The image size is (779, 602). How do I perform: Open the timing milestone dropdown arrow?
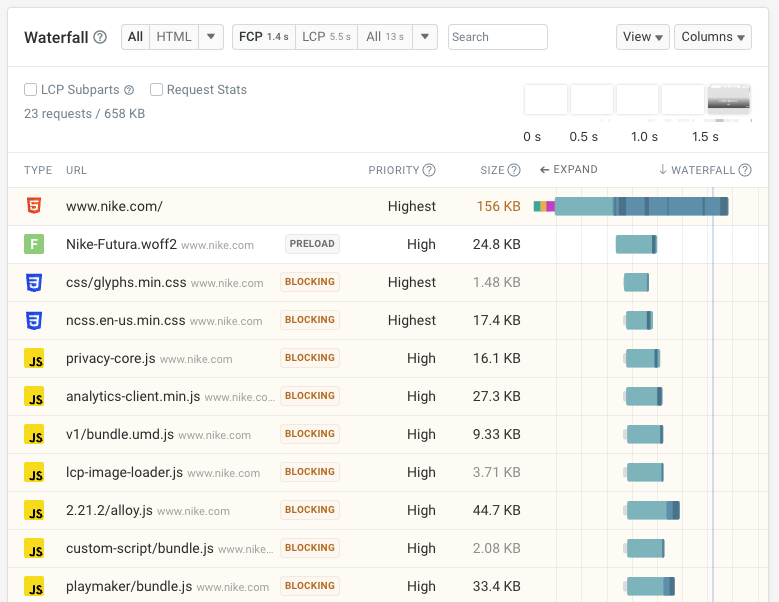coord(425,37)
